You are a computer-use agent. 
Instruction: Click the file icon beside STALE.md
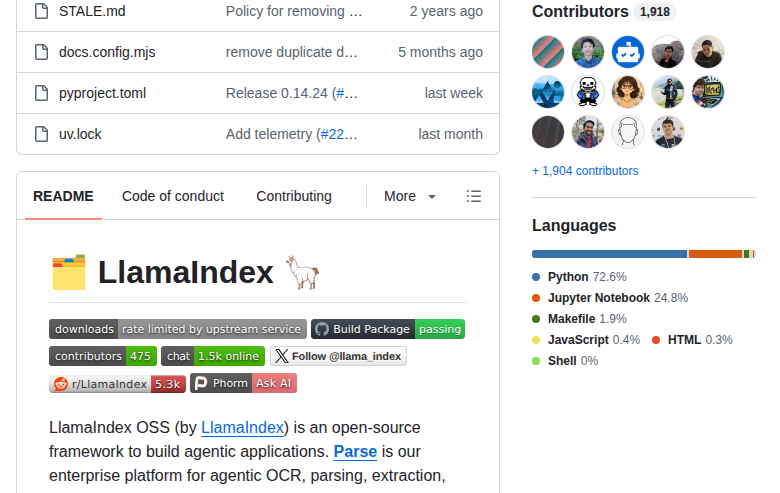[41, 11]
